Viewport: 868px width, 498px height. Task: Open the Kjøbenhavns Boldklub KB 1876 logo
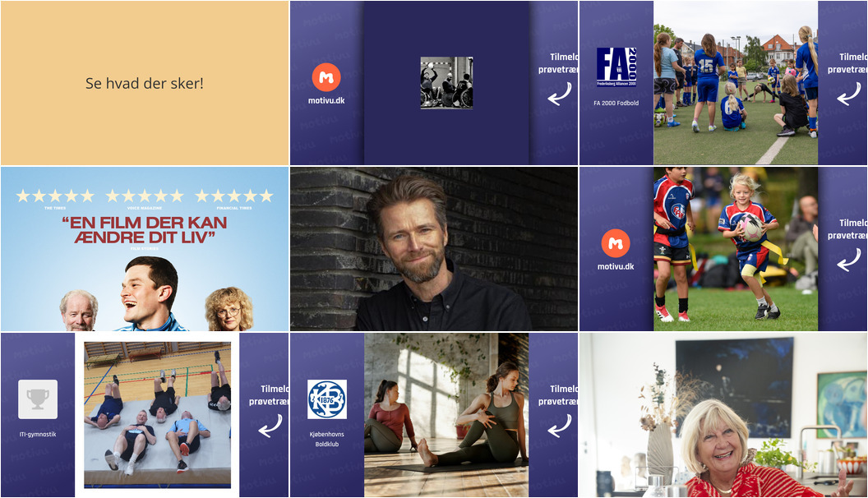pos(327,399)
